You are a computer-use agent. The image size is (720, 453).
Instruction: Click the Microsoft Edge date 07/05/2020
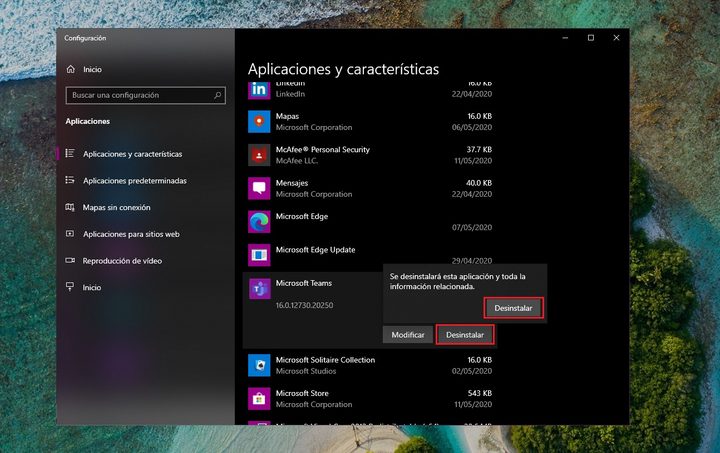point(472,227)
